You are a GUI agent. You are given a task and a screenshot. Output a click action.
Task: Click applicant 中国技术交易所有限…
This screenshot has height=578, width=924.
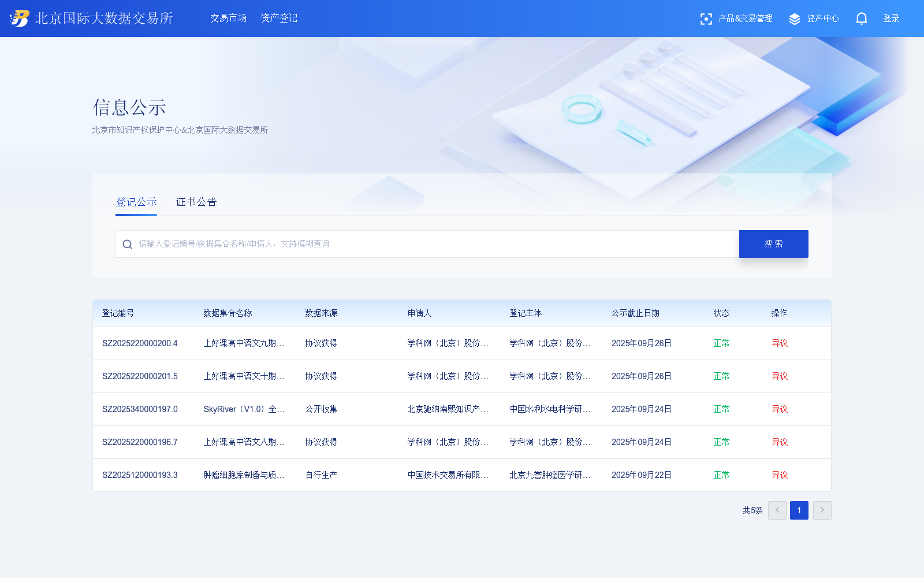[x=448, y=475]
